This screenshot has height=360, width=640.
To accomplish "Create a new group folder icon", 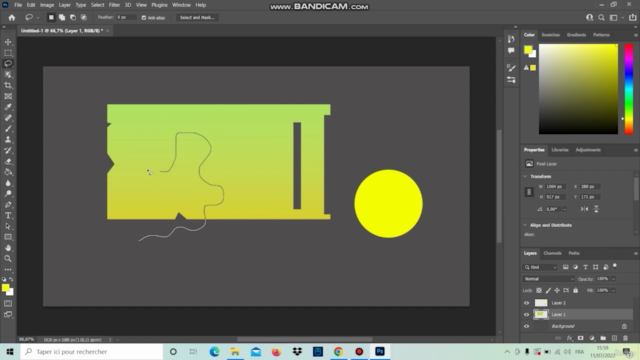I will tap(603, 338).
